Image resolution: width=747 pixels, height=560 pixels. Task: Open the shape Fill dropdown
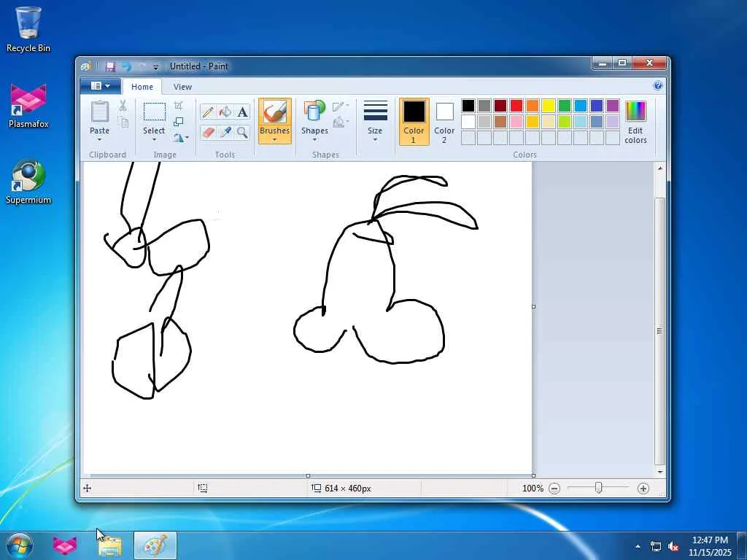point(341,122)
